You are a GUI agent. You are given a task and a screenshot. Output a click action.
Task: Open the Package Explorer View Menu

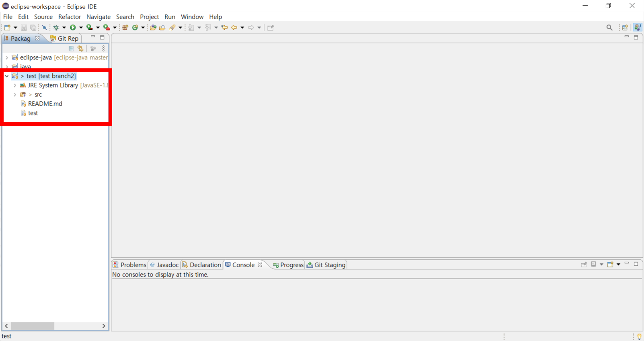103,48
